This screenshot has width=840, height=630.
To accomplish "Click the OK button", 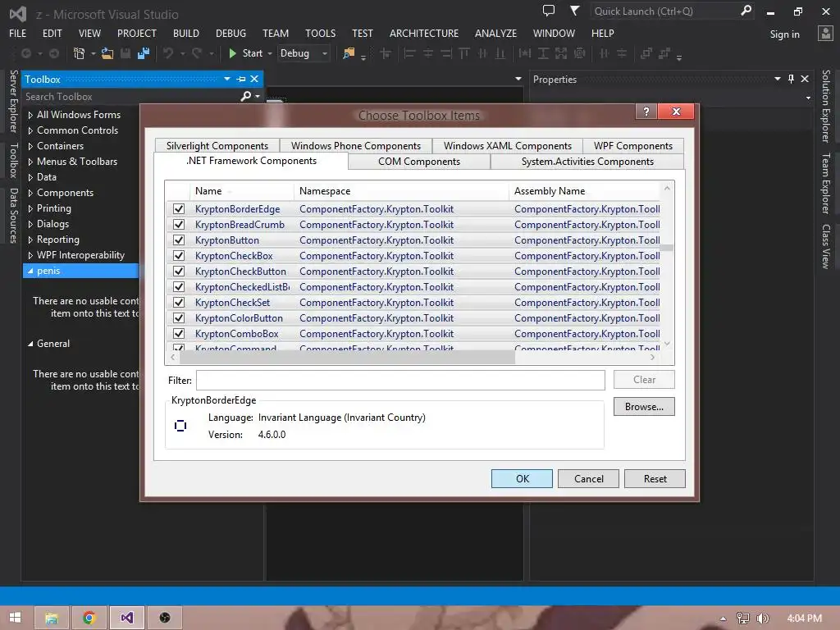I will tap(522, 479).
